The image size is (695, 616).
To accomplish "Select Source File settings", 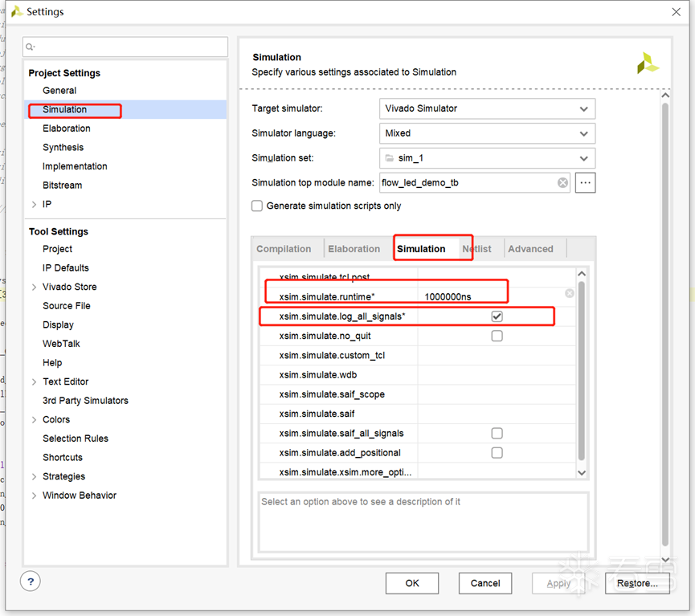I will (67, 306).
